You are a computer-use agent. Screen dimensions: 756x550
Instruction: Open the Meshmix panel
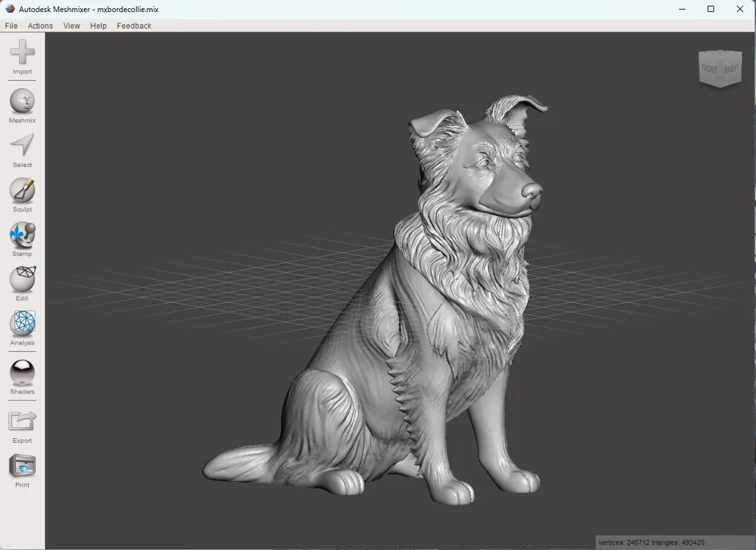(x=22, y=106)
